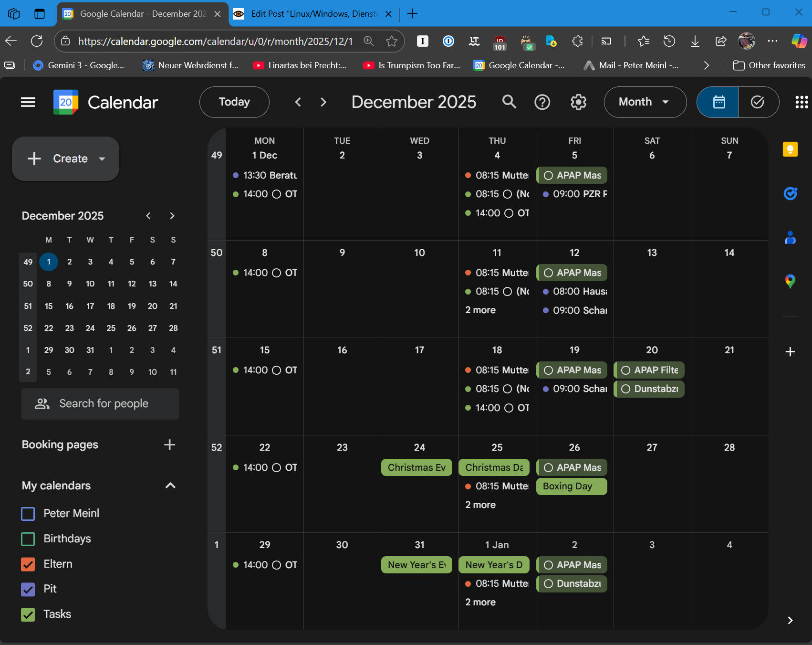812x645 pixels.
Task: Open Contacts in side panel
Action: coord(790,237)
